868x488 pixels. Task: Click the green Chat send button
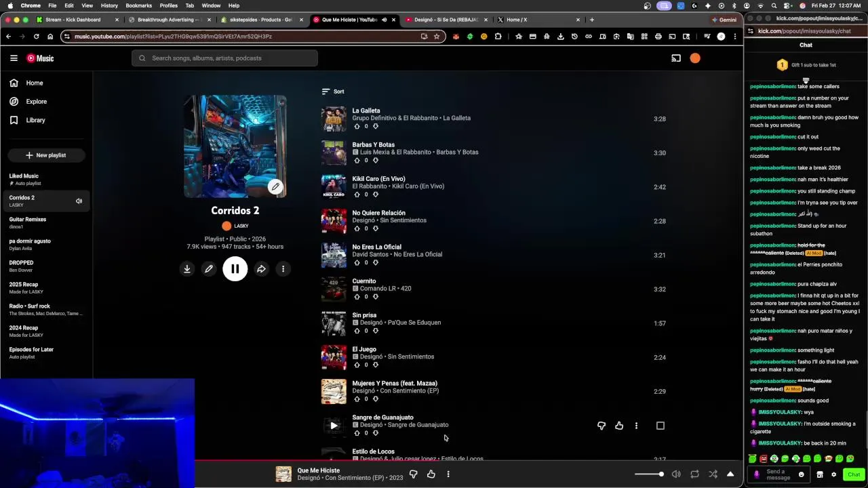click(854, 474)
